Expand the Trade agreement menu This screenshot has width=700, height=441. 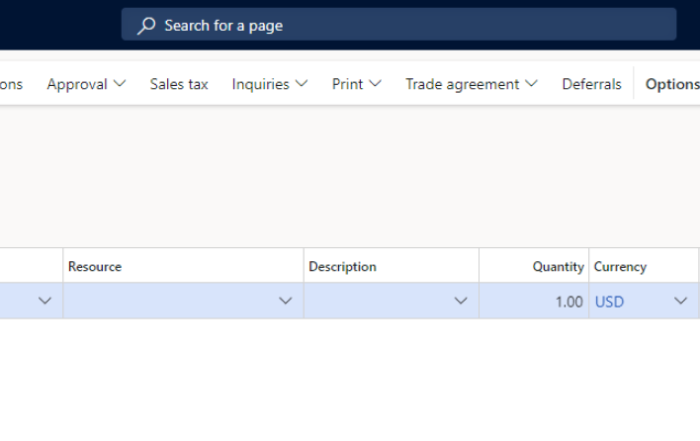pos(471,84)
